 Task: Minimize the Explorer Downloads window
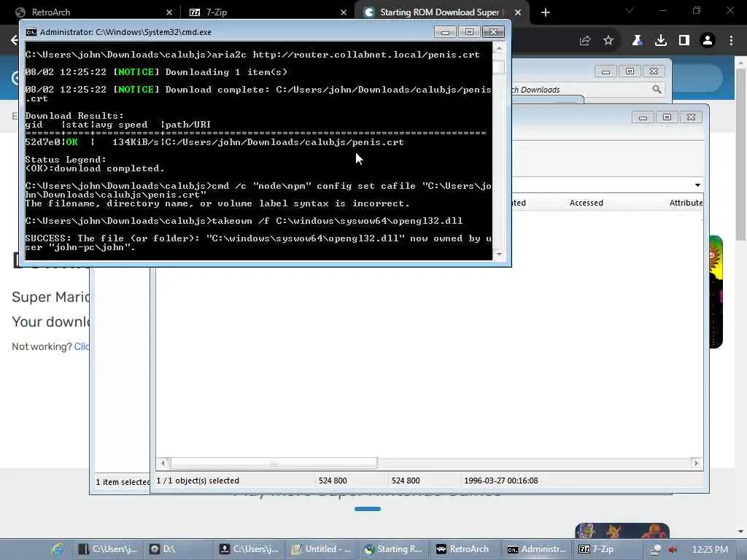click(605, 71)
